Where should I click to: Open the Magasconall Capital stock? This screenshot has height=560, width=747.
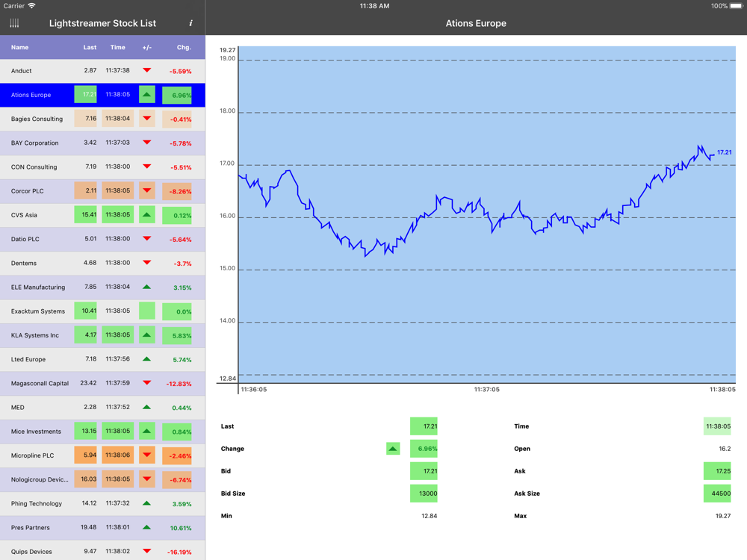40,383
